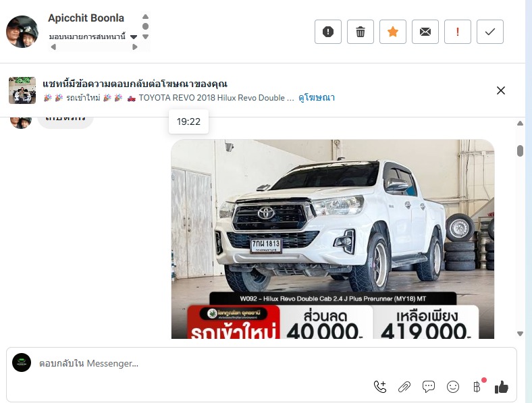Click left arrow under assign dropdown
Viewport: 532px width, 403px height.
point(53,47)
